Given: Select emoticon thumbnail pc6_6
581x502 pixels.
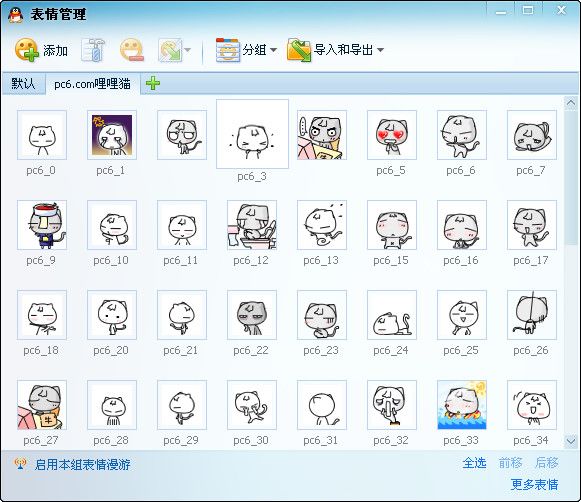Looking at the screenshot, I should pos(462,135).
